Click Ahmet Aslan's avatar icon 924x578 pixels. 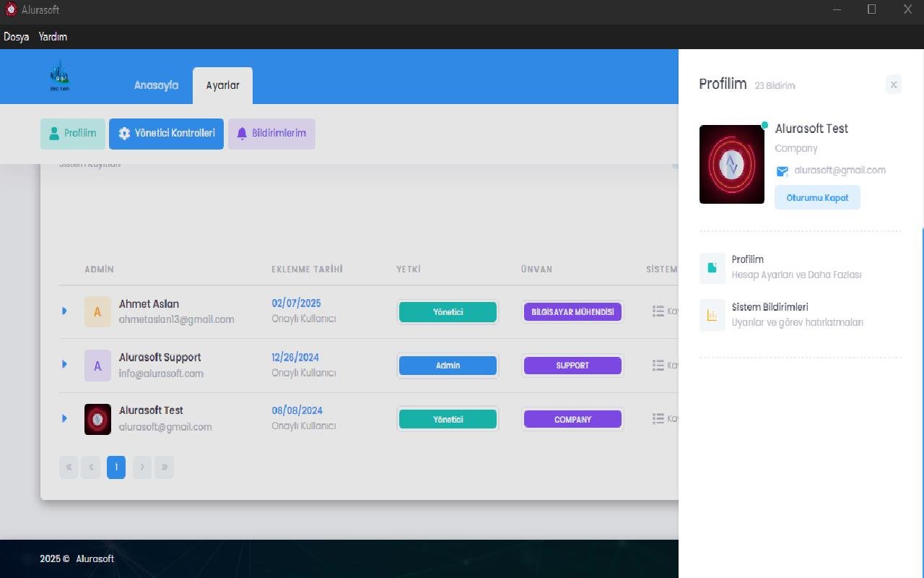point(97,312)
